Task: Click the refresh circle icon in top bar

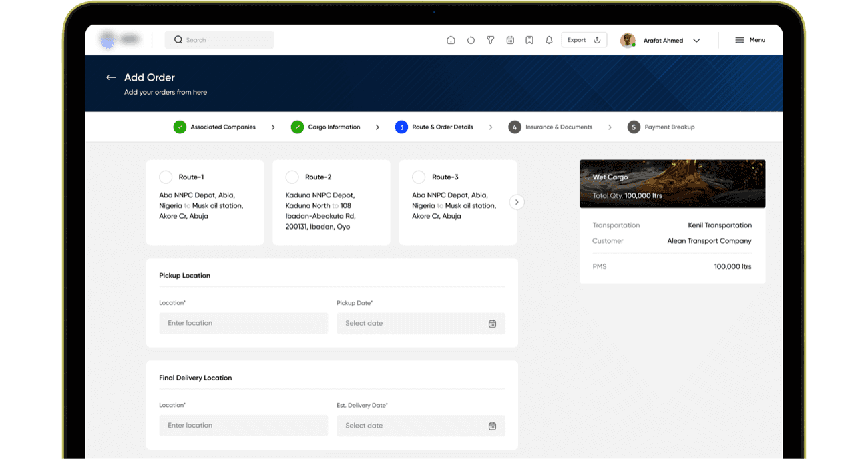Action: point(471,40)
